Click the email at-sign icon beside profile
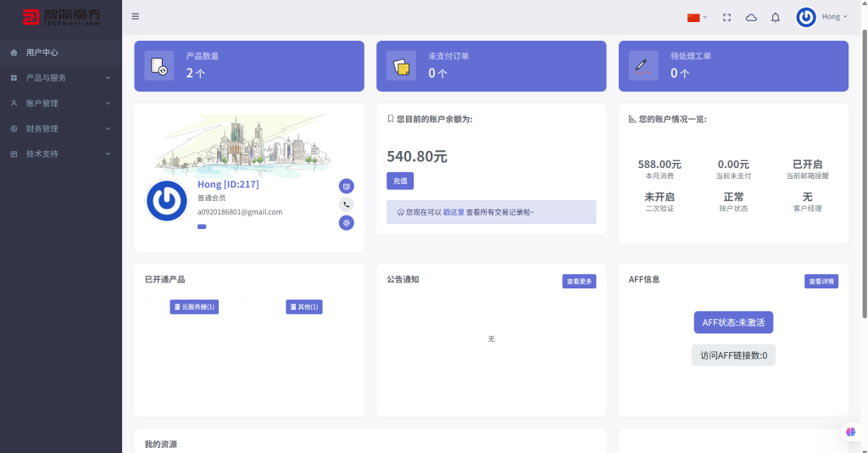Screen dimensions: 868x453 (x=347, y=222)
